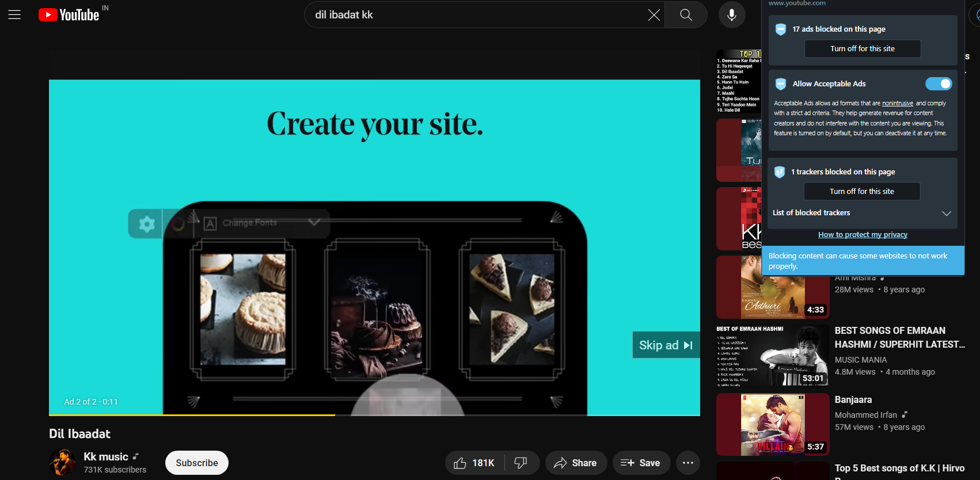980x480 pixels.
Task: Click the Dil Ibaadat video title text
Action: point(79,434)
